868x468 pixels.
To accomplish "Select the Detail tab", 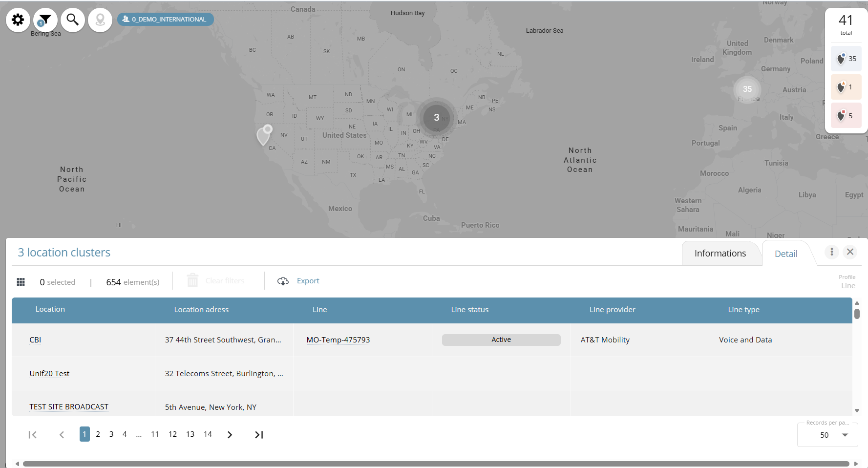I will click(x=785, y=254).
